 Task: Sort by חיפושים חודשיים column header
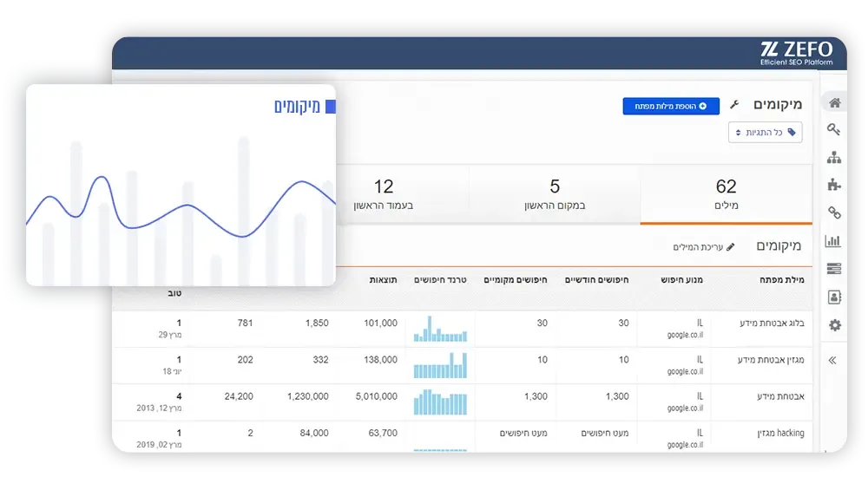(x=596, y=280)
